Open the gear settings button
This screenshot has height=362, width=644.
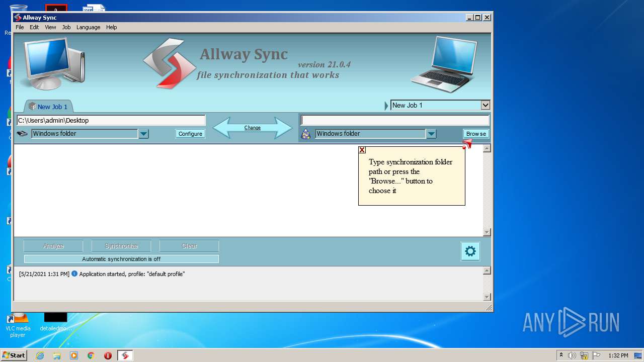coord(470,251)
